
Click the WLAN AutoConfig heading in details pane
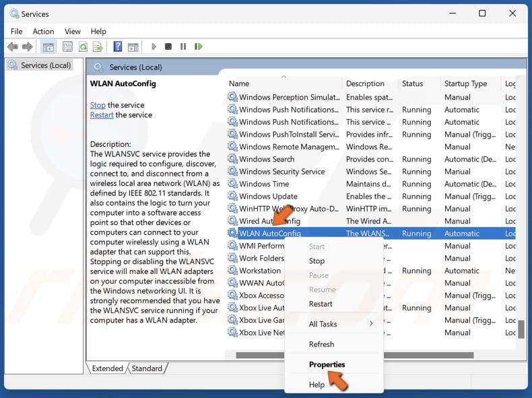point(123,84)
